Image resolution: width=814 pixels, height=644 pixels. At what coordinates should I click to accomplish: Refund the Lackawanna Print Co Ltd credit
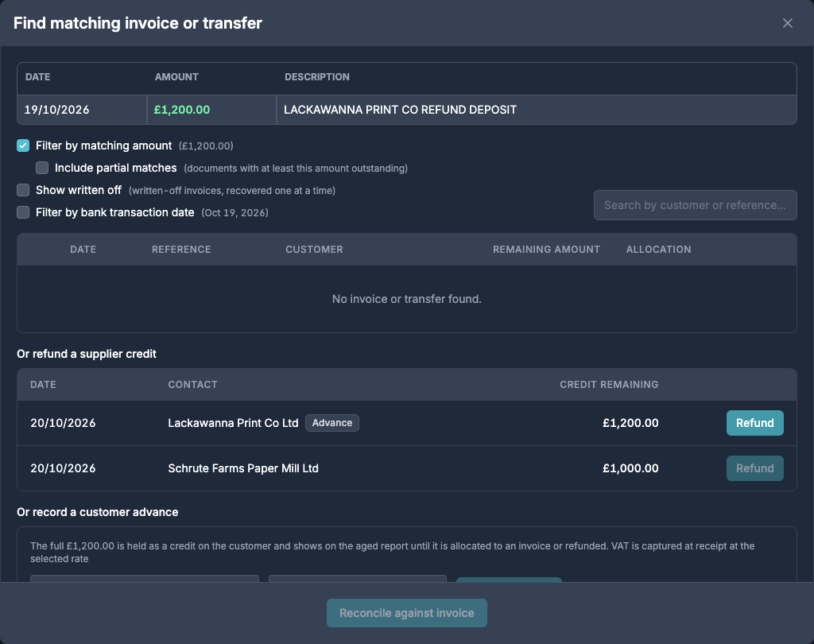tap(755, 423)
